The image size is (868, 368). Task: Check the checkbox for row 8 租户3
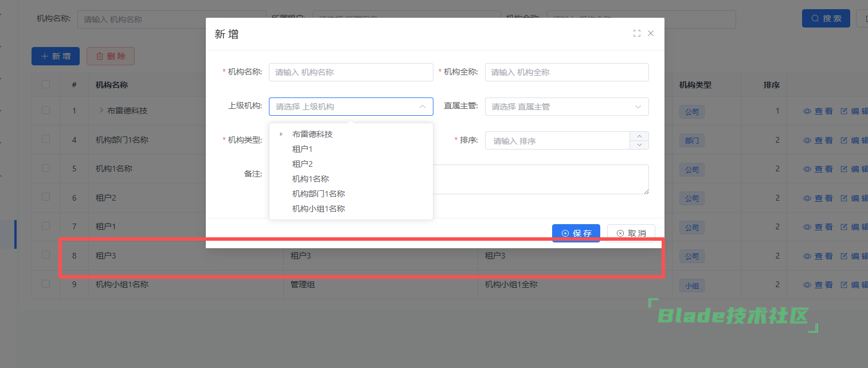point(46,255)
